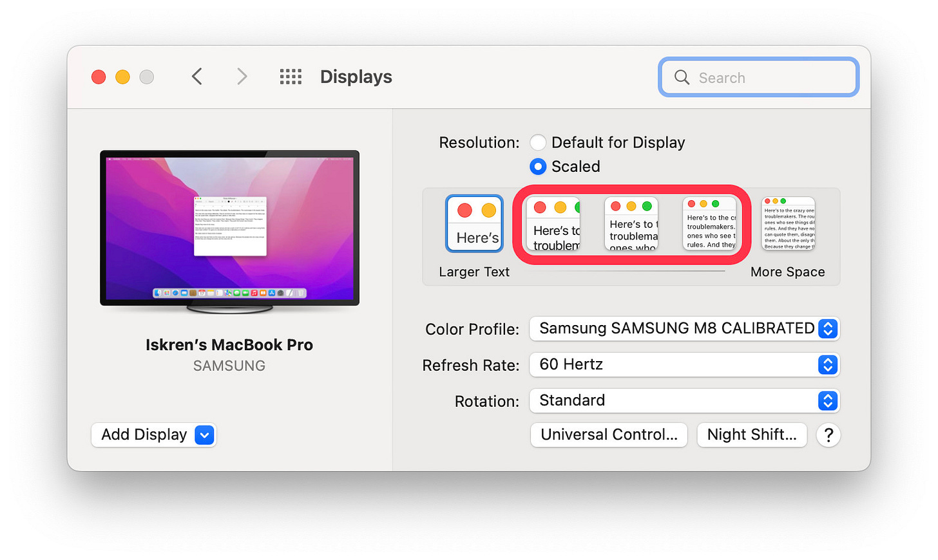The height and width of the screenshot is (560, 938).
Task: Choose the middle scaled resolution thumbnail
Action: (x=631, y=224)
